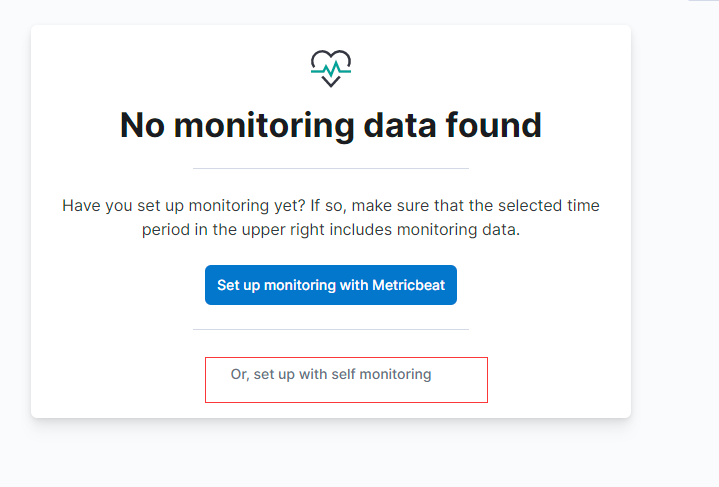This screenshot has width=719, height=487.
Task: Click the horizontal divider below the heading
Action: [x=331, y=168]
